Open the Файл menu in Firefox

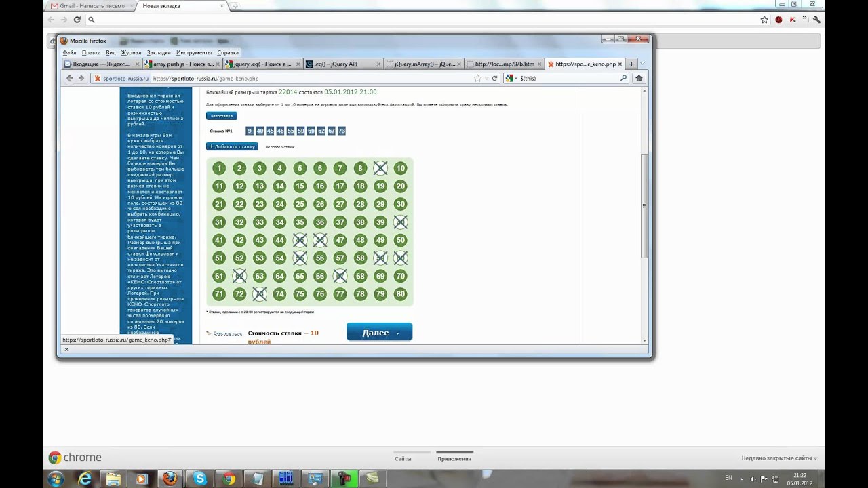tap(69, 52)
